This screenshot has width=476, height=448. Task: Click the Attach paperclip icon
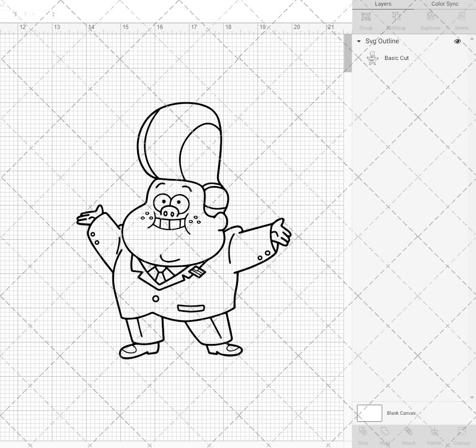tap(408, 435)
